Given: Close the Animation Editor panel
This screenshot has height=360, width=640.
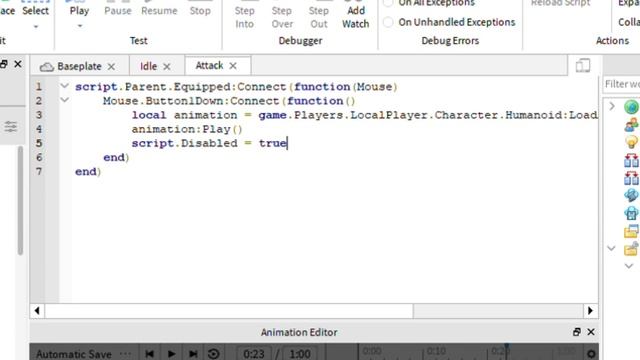Looking at the screenshot, I should click(x=591, y=332).
